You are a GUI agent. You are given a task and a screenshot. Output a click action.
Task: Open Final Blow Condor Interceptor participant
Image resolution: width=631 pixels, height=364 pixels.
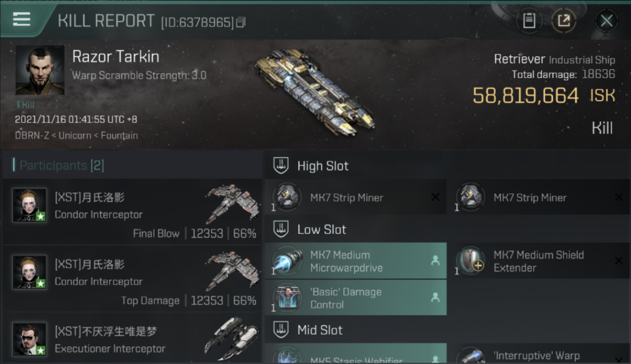132,212
